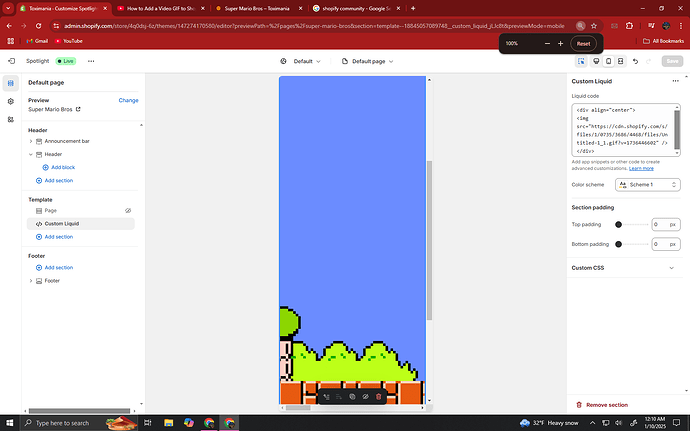
Task: Open the Windows Start menu
Action: [x=10, y=423]
